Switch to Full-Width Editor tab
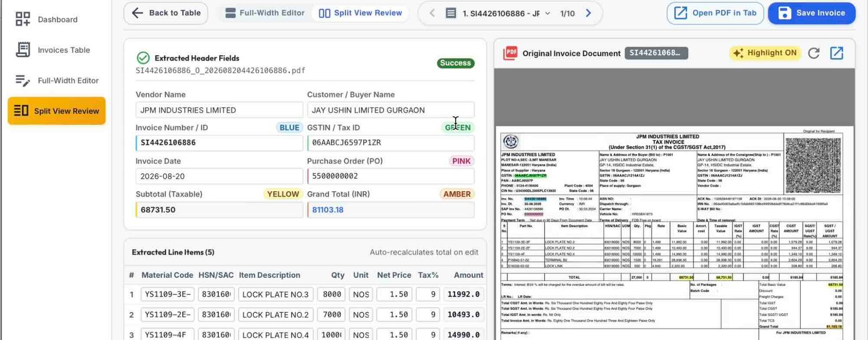 tap(265, 13)
